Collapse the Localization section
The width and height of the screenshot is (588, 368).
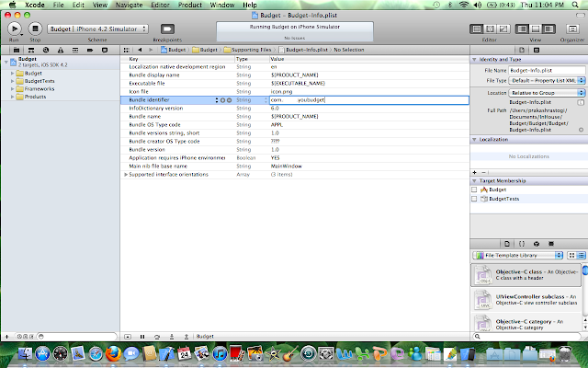click(474, 139)
